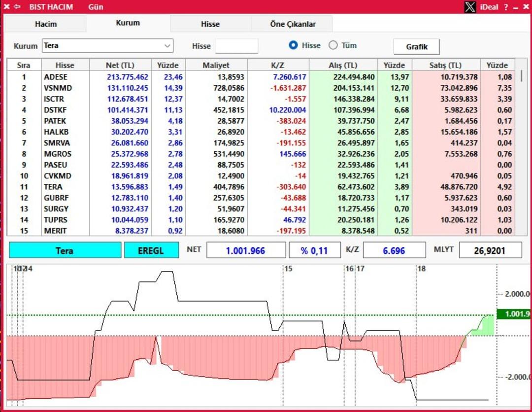Viewport: 532px width, 412px height.
Task: Click into the Hisse input field
Action: click(236, 46)
